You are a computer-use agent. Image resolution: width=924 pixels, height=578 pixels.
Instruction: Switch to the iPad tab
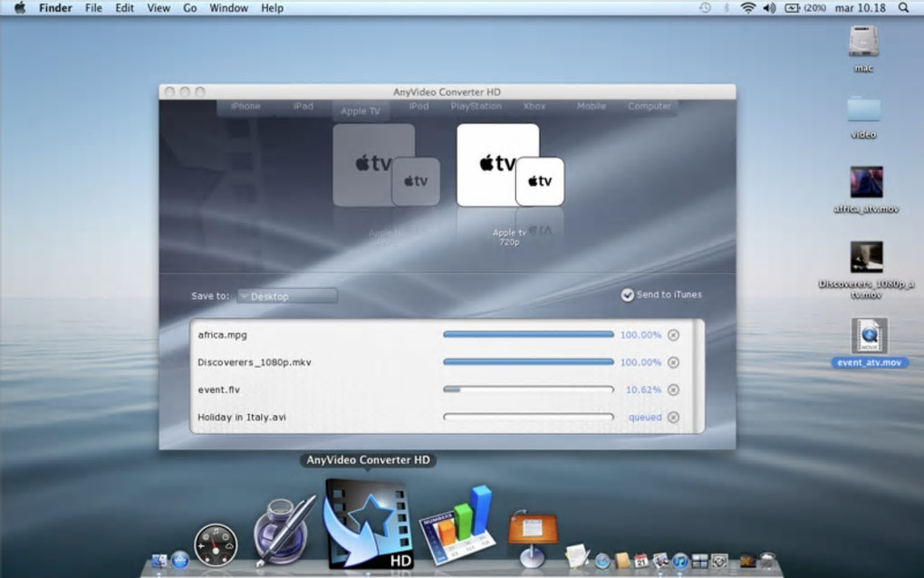pos(303,107)
